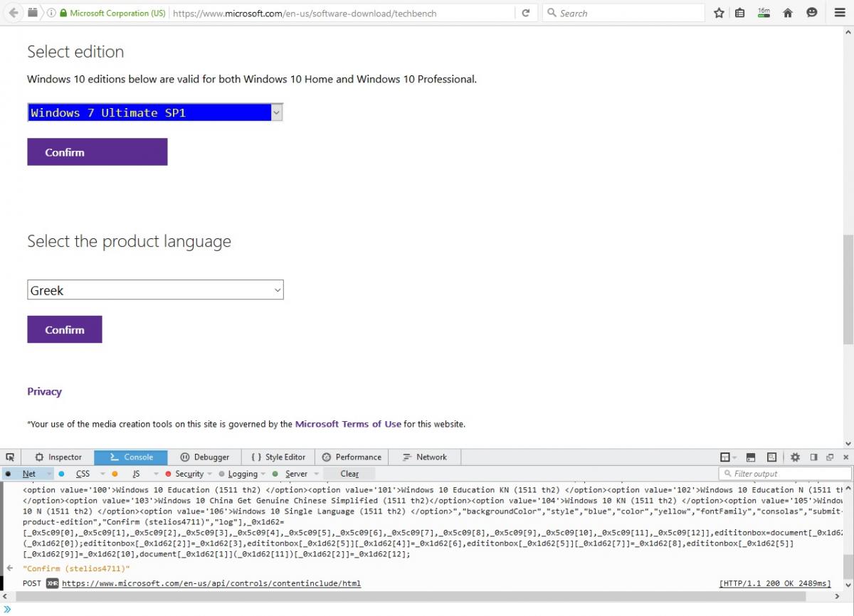The image size is (854, 616).
Task: Toggle Responsive Design Mode icon
Action: 771,457
